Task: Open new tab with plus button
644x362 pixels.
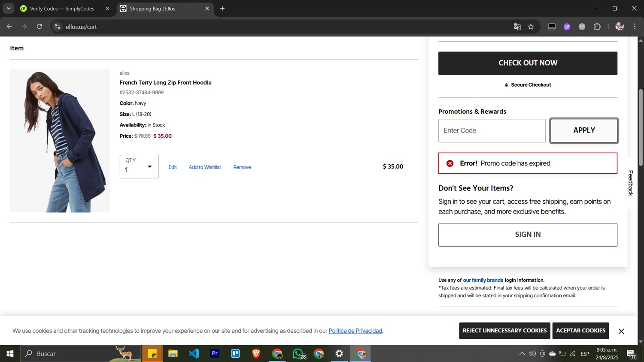Action: point(222,9)
